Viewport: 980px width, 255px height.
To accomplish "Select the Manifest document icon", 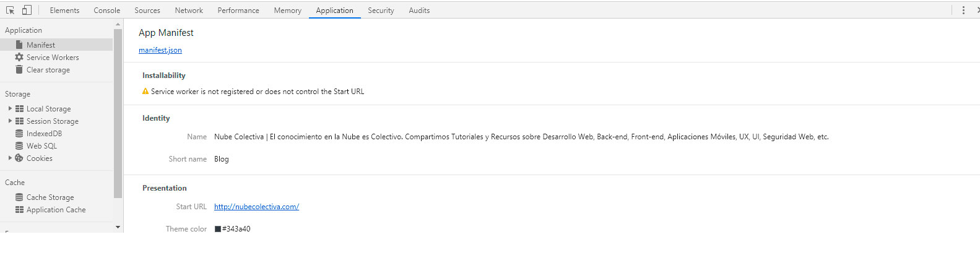I will 19,45.
